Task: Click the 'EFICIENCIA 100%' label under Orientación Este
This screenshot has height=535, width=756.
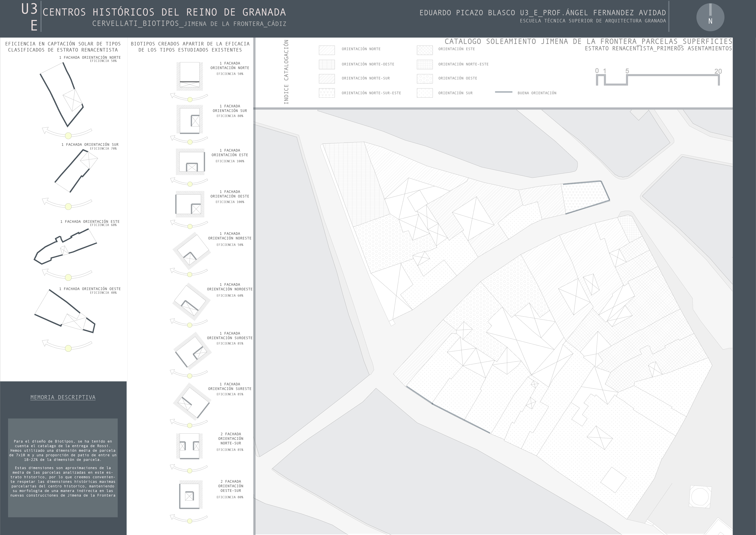Action: (230, 161)
